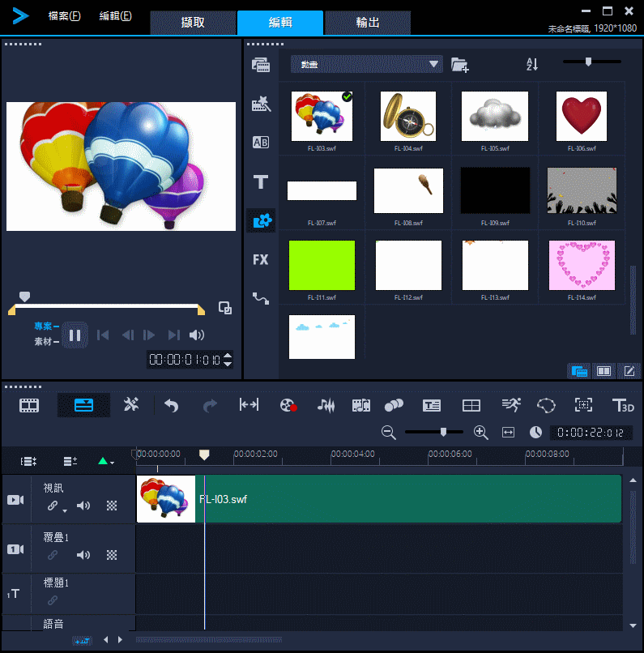Mute the Overlay 1 track audio
This screenshot has height=653, width=644.
83,555
